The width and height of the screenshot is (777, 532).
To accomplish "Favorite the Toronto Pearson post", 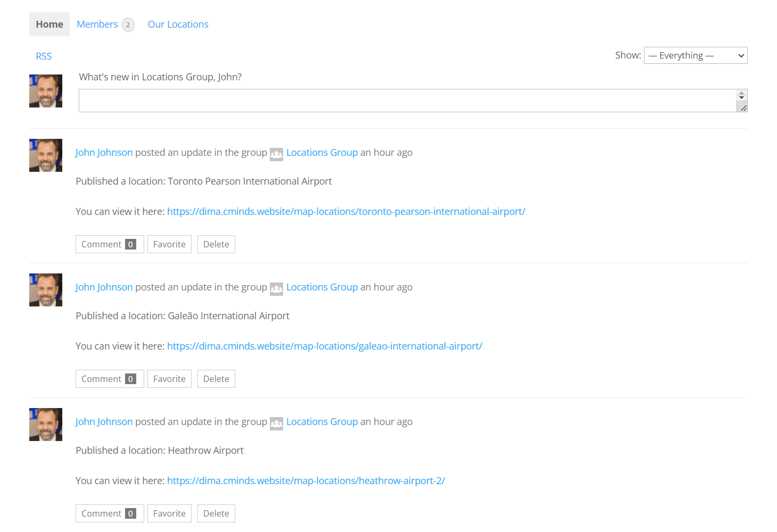I will (x=169, y=244).
